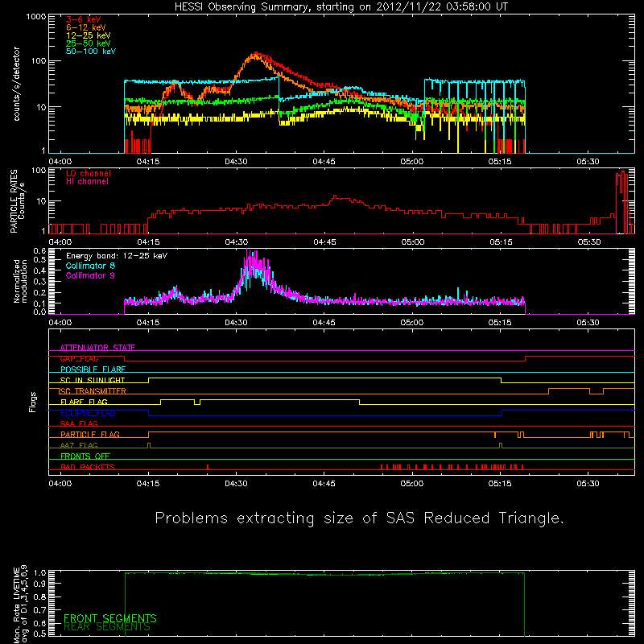Viewport: 644px width, 644px height.
Task: Click the FRONTS_OFF flag label
Action: tap(85, 456)
